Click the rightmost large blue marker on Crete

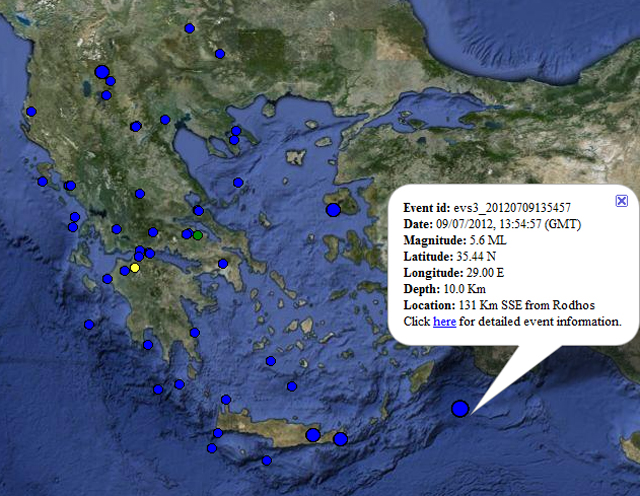341,439
